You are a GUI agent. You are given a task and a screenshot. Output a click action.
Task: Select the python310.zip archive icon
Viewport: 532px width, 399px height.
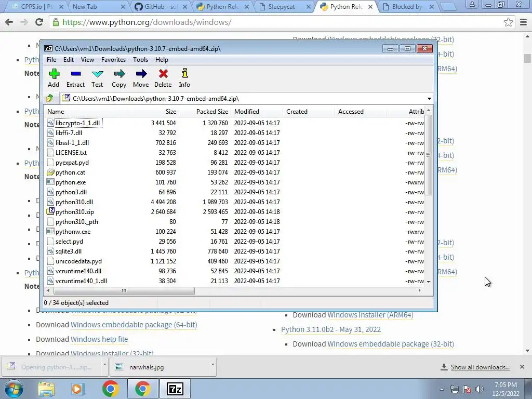click(50, 212)
